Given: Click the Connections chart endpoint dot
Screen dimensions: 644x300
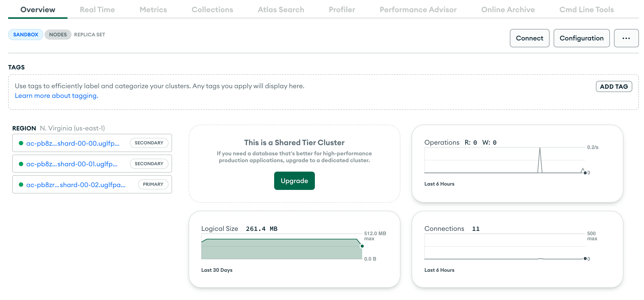Looking at the screenshot, I should (x=585, y=259).
